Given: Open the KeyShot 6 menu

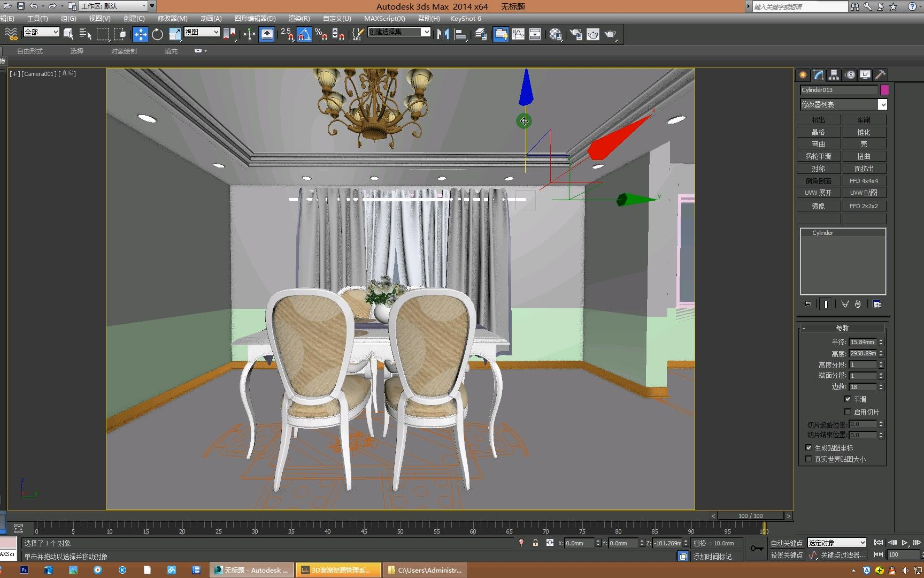Looking at the screenshot, I should coord(465,18).
